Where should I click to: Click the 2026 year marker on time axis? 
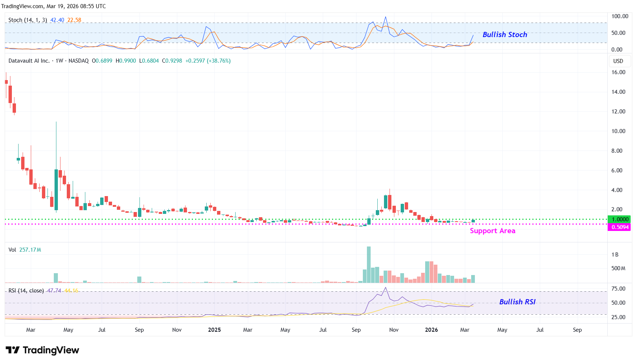coord(431,330)
